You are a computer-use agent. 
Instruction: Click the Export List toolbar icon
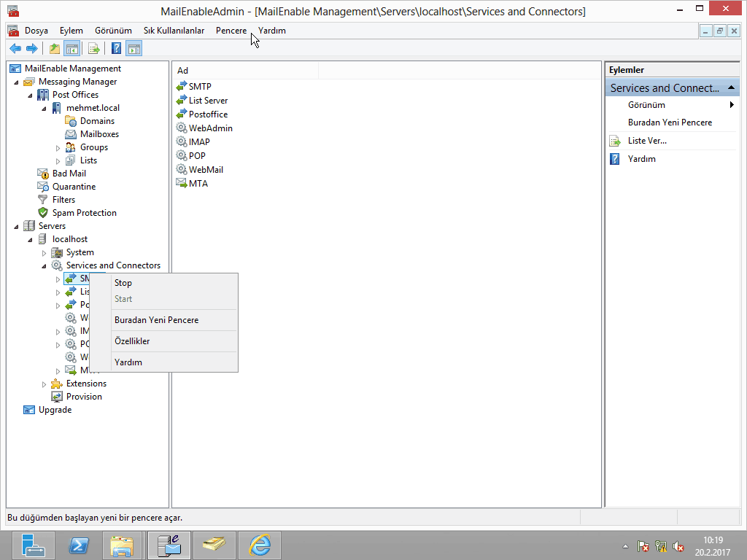click(94, 48)
